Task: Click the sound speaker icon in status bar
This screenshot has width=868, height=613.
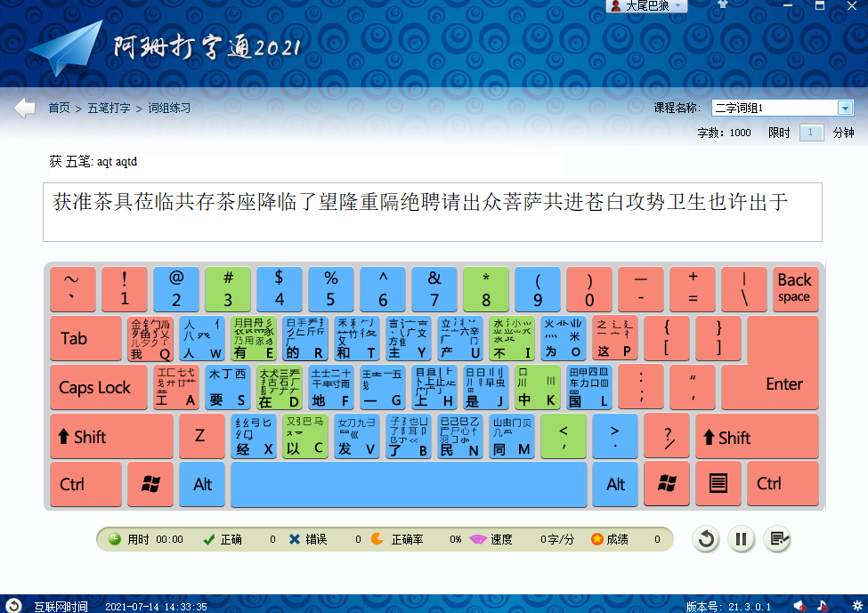Action: pyautogui.click(x=799, y=606)
